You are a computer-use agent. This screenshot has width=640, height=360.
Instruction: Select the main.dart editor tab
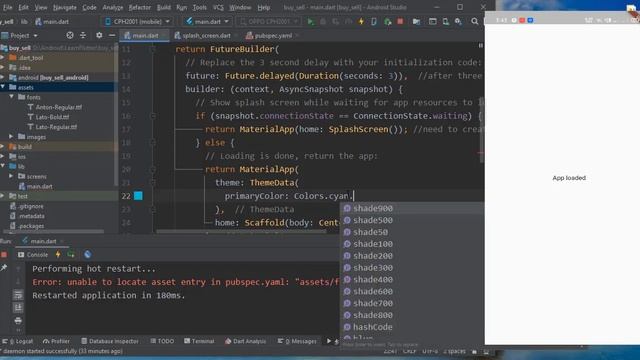145,36
